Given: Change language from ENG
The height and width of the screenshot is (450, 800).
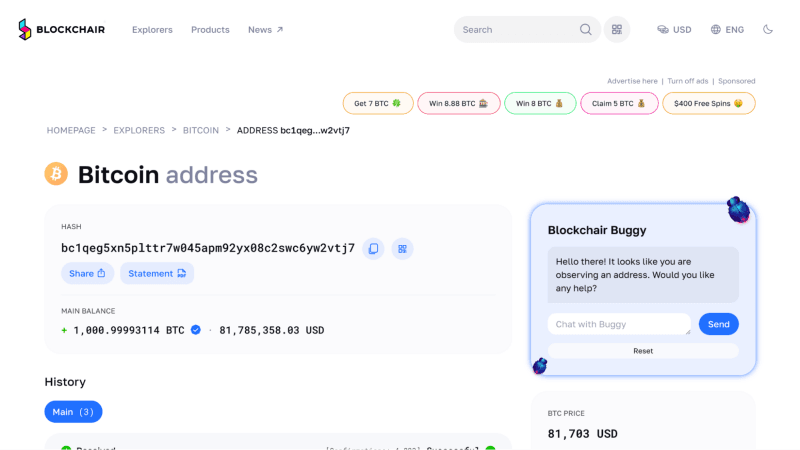Looking at the screenshot, I should 727,30.
